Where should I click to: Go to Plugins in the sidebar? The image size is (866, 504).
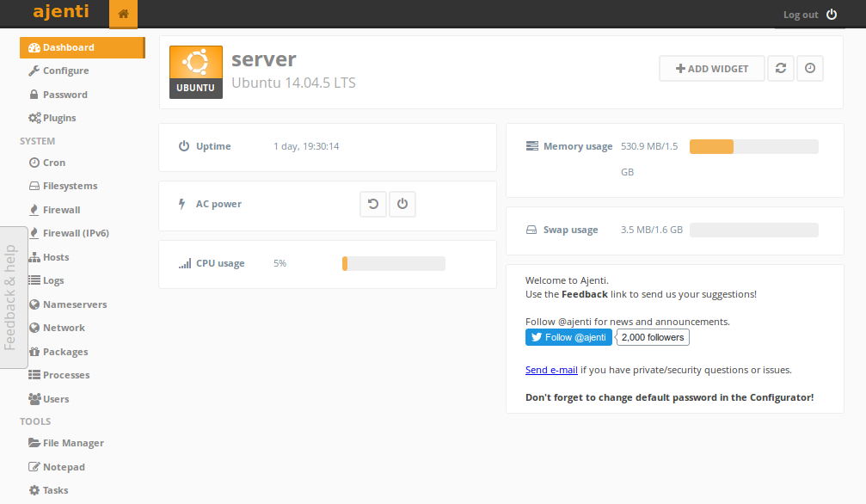click(59, 118)
